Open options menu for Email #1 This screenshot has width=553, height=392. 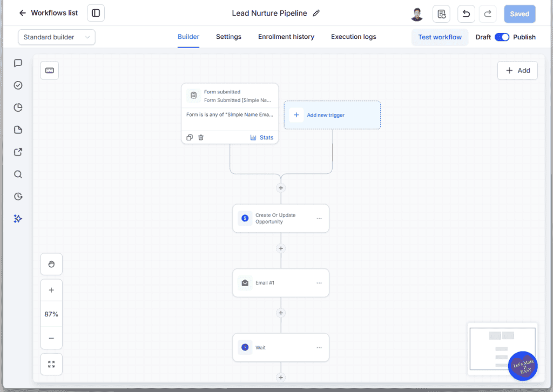[x=319, y=283]
